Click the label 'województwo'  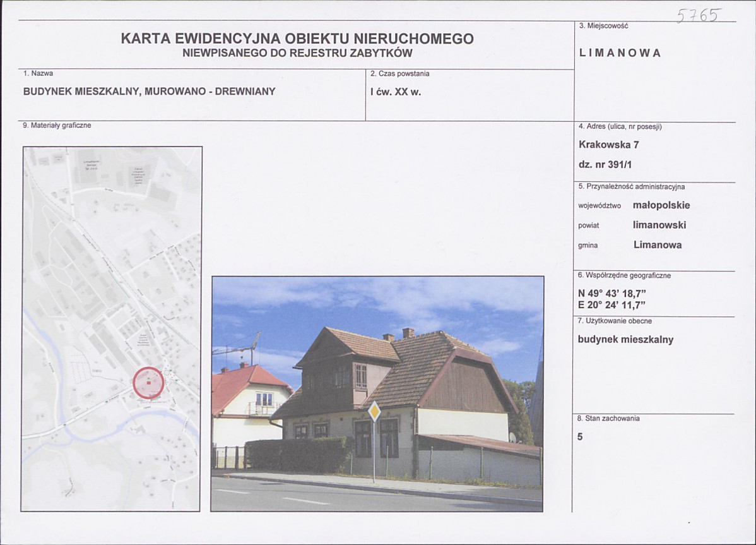599,206
